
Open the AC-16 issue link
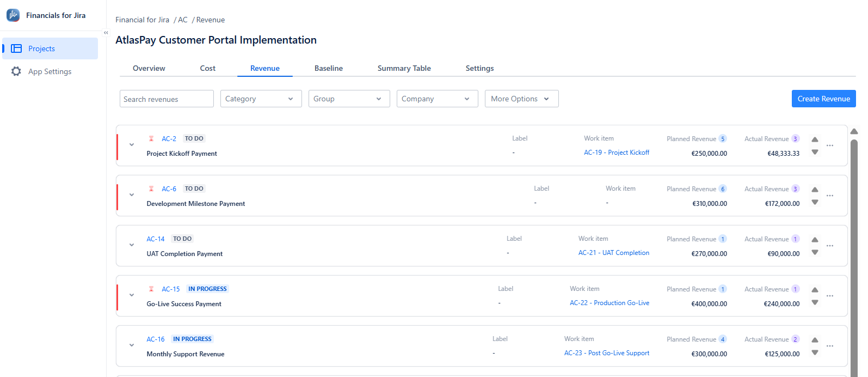156,339
